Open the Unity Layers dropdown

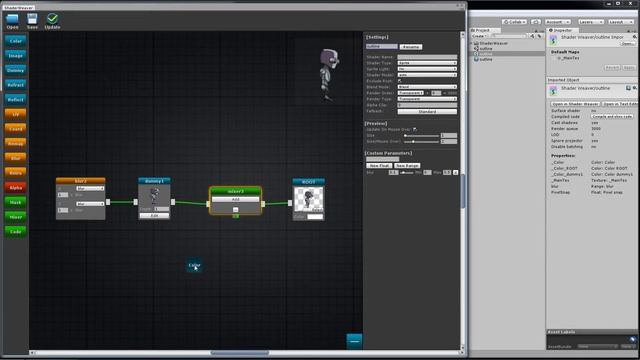pos(590,22)
